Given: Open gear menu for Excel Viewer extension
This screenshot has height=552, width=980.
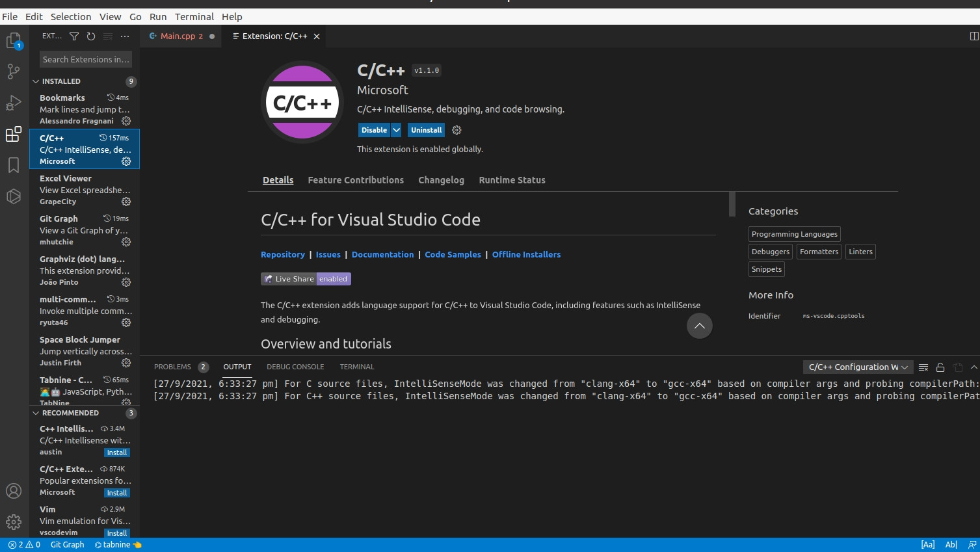Looking at the screenshot, I should tap(126, 202).
